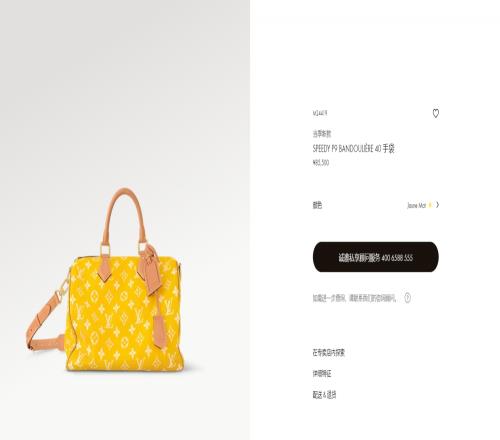This screenshot has height=440, width=500.
Task: Click the consultation help text beside question icon
Action: pos(354,298)
